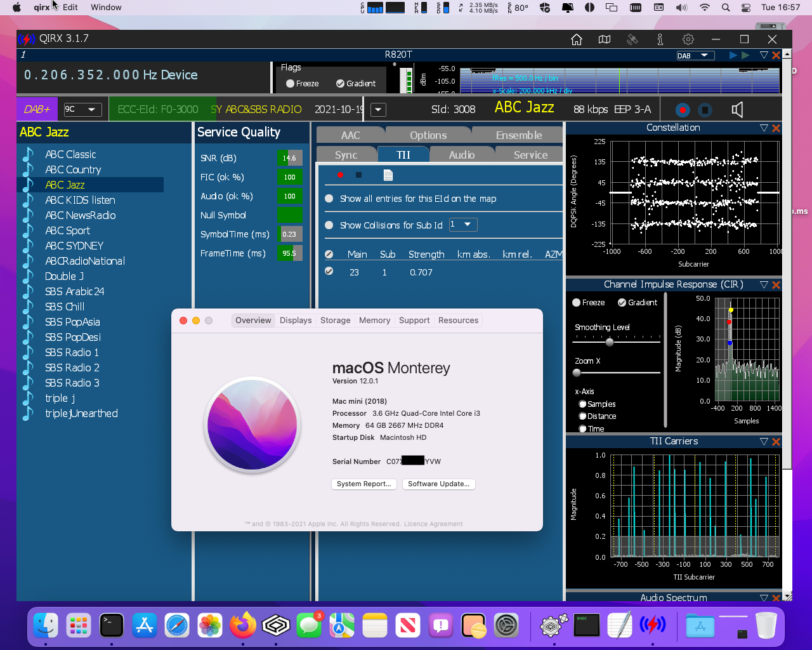Close the Constellation panel
812x650 pixels.
(776, 128)
